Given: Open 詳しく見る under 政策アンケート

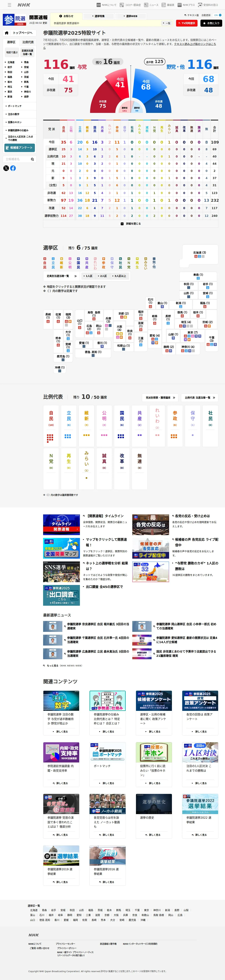Looking at the screenshot, I should coord(200,731).
